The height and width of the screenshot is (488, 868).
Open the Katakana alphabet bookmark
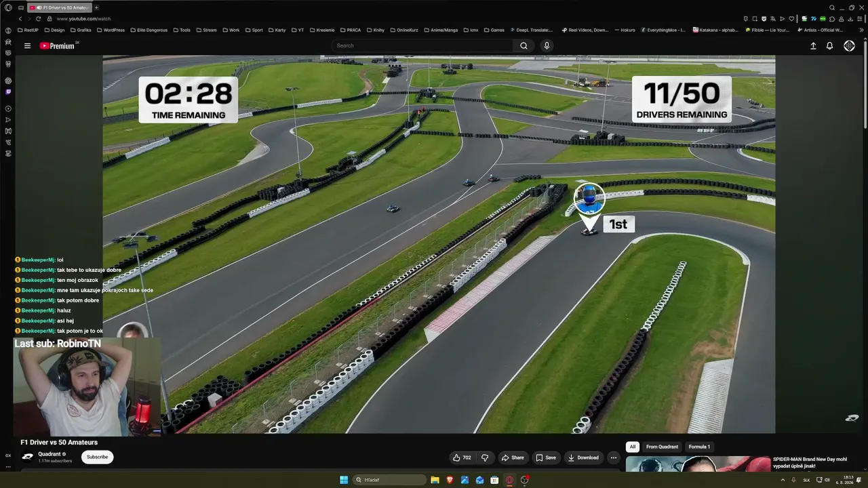click(x=715, y=30)
